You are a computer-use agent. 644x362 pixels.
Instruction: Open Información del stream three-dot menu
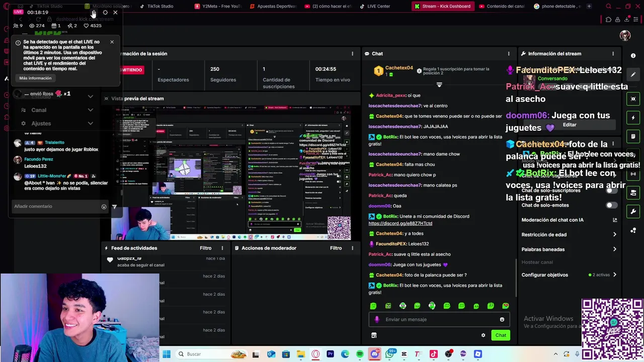click(613, 53)
